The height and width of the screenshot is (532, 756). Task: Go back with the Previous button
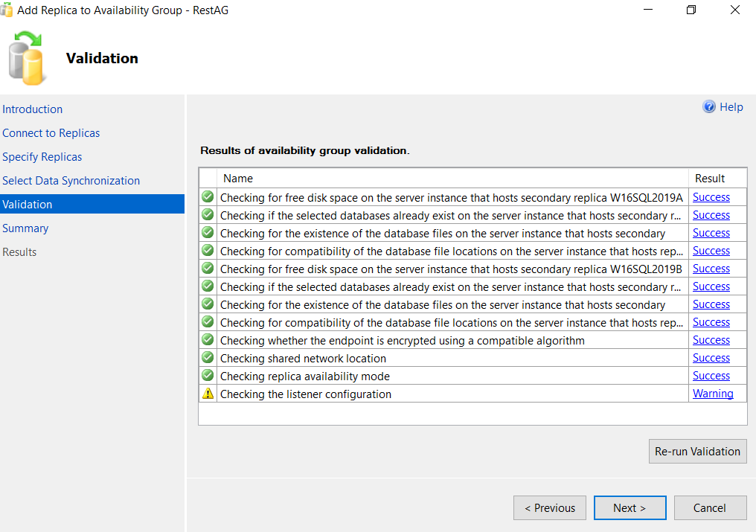pyautogui.click(x=550, y=508)
